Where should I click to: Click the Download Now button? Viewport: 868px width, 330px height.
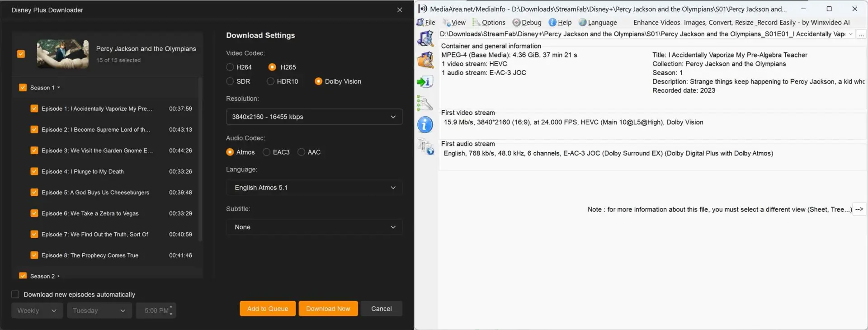(328, 309)
